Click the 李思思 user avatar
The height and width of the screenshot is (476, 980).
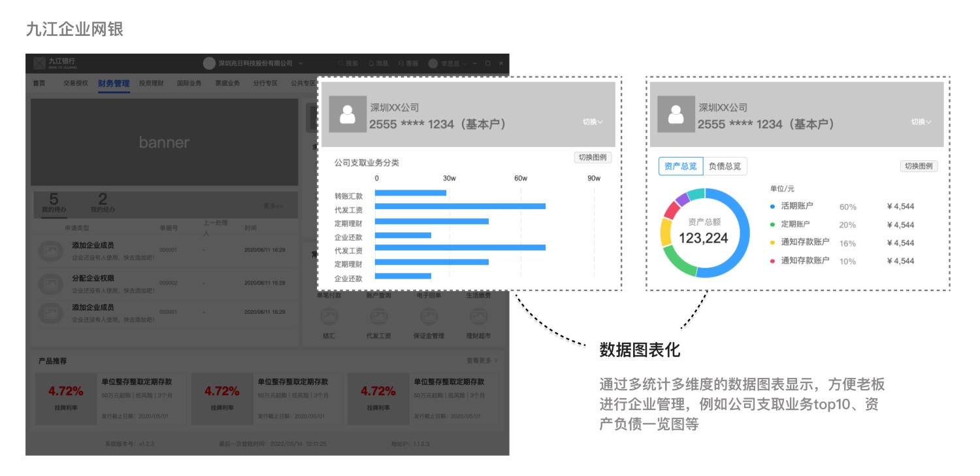coord(433,63)
